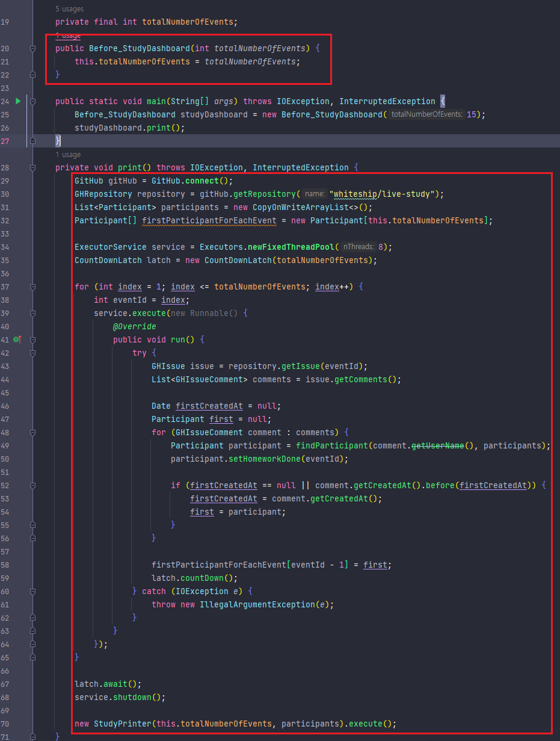Viewport: 560px width, 741px height.
Task: Click the newFixedThreadPool method call
Action: click(x=291, y=247)
